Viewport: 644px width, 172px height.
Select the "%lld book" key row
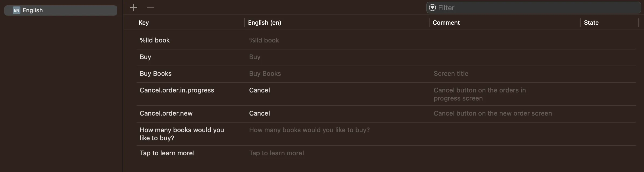point(155,40)
